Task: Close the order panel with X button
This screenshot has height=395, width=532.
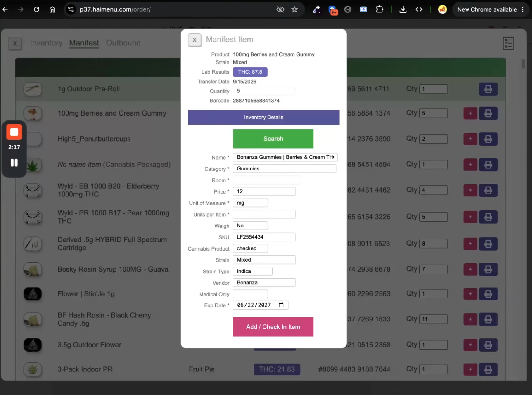Action: pos(15,43)
